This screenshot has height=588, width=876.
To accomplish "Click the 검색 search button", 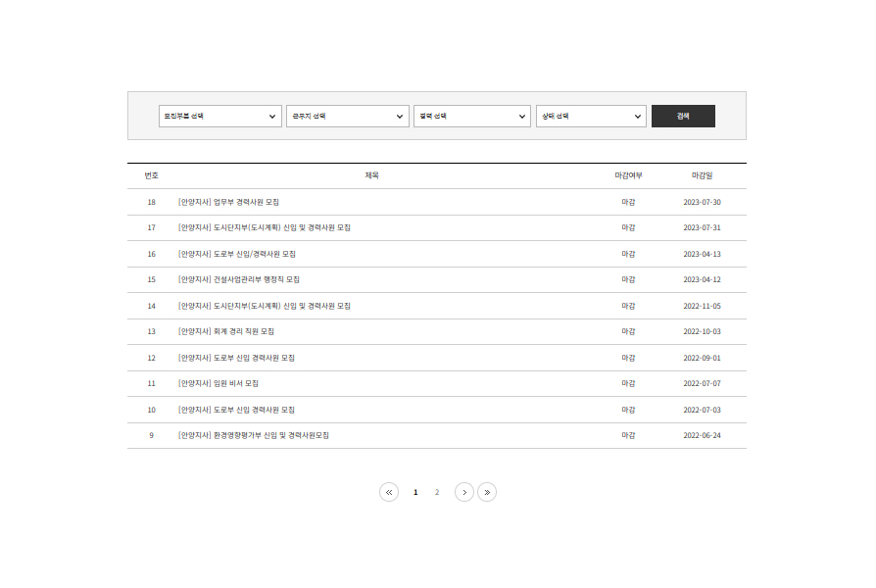I will coord(683,117).
